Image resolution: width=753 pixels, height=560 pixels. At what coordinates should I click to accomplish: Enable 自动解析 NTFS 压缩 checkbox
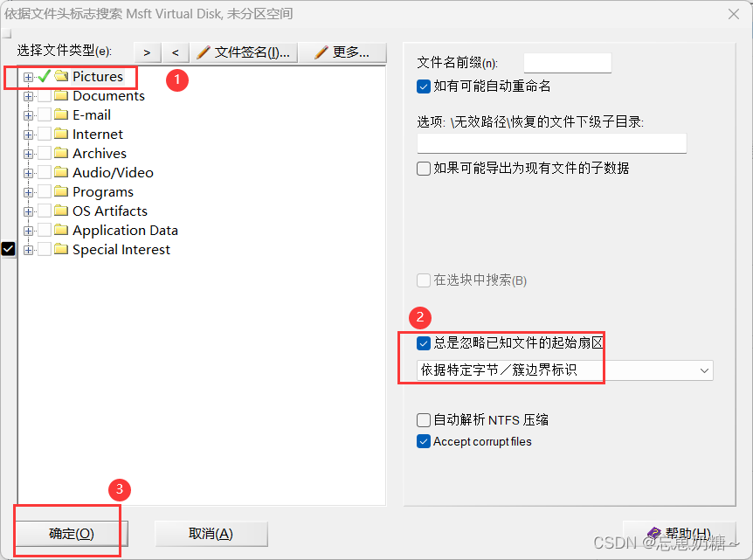423,420
